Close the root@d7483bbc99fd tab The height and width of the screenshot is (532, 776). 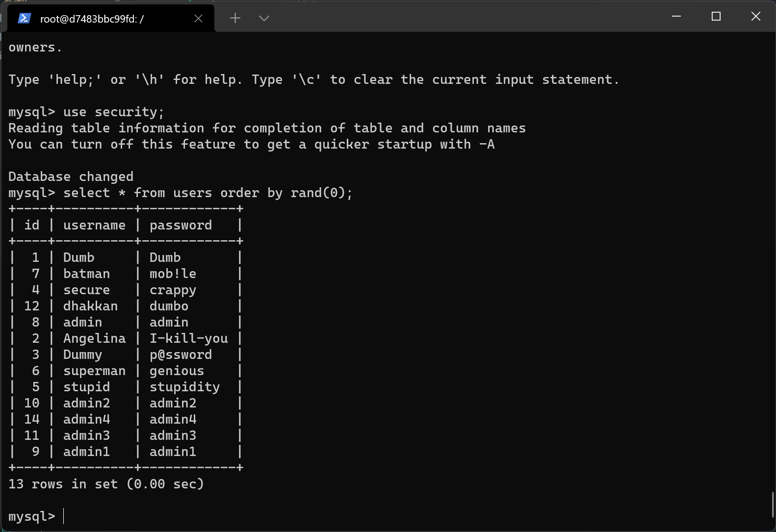pos(199,19)
